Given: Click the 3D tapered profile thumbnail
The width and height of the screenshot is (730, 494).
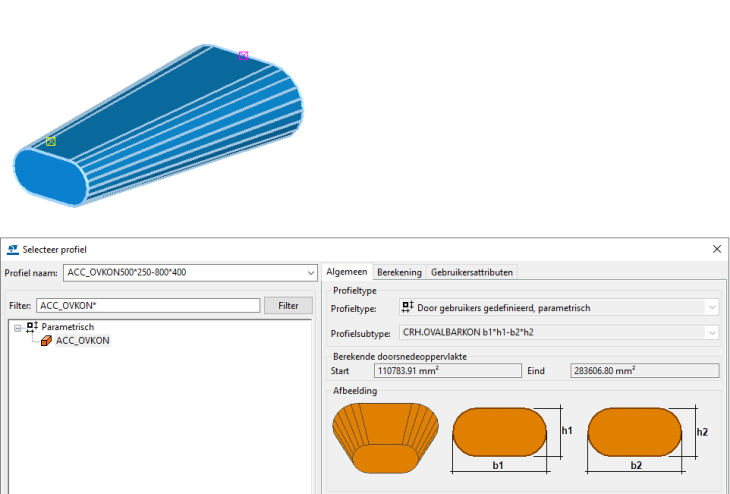Looking at the screenshot, I should [x=385, y=438].
